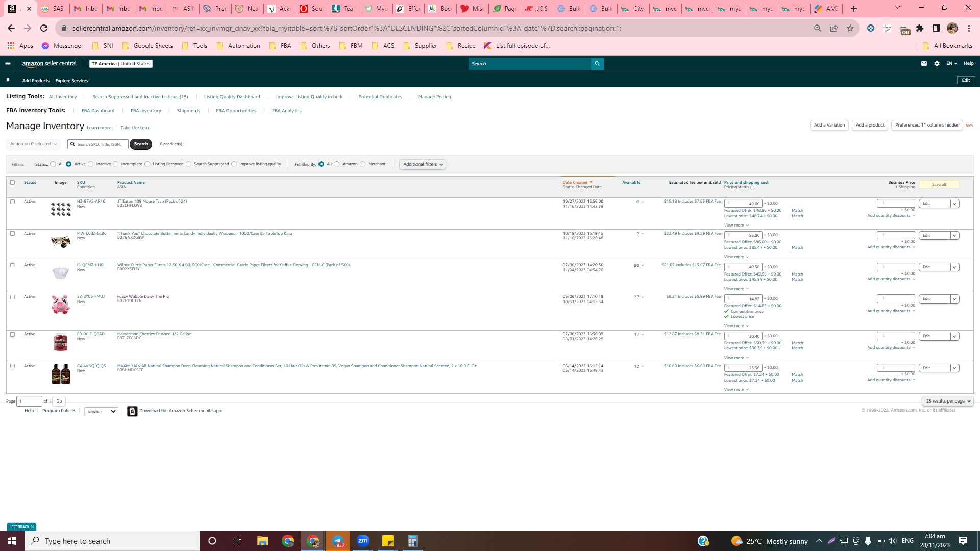Click the bookmark flag icon beside Add Products
This screenshot has height=551, width=980.
[8, 80]
